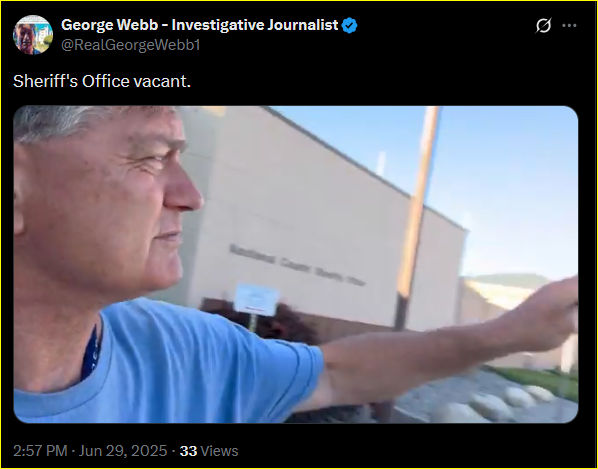
Task: Open the three-dot more options menu
Action: coord(569,26)
